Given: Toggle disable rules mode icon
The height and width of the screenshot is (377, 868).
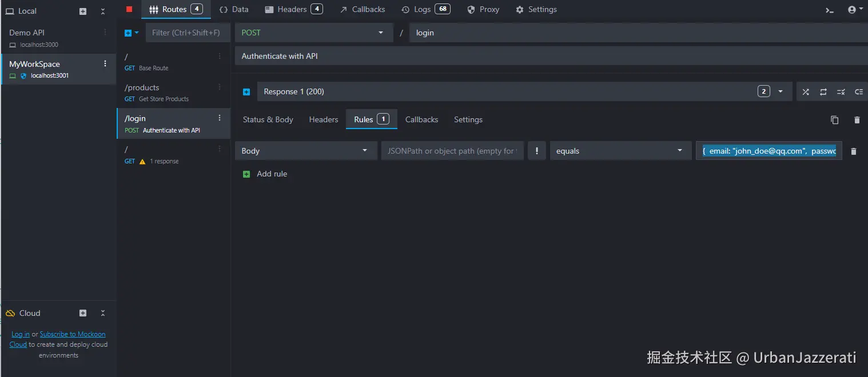Looking at the screenshot, I should [x=841, y=91].
